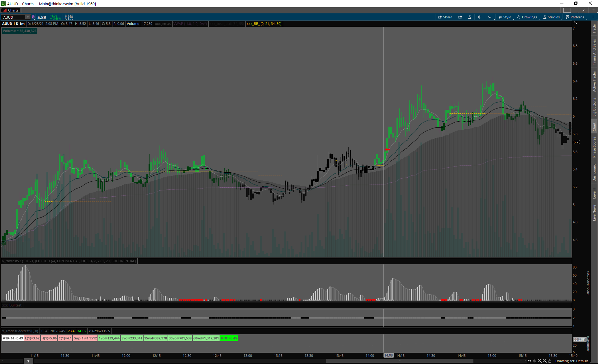Viewport: 598px width, 364px height.
Task: Click the flask Edit studies icon
Action: click(470, 17)
